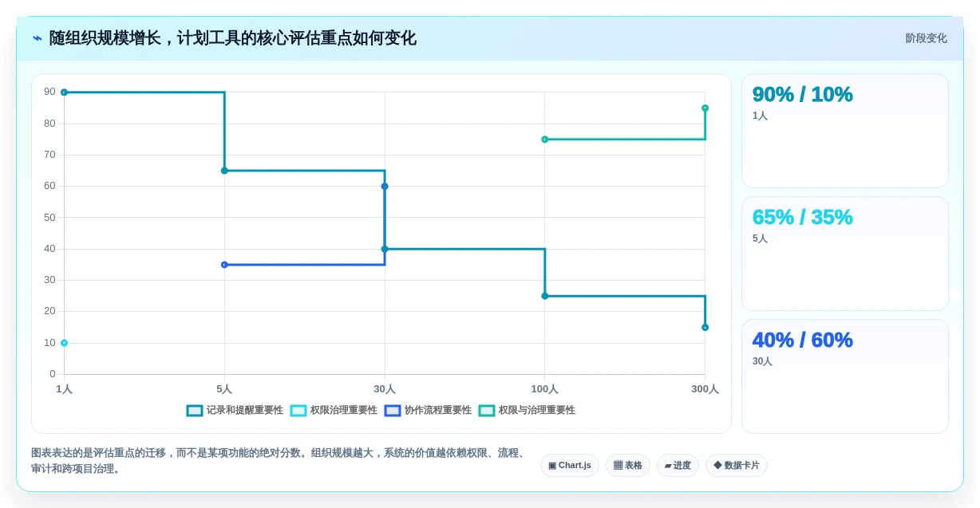Viewport: 980px width, 508px height.
Task: Click the 权限与治理重要性 legend color box
Action: point(487,410)
